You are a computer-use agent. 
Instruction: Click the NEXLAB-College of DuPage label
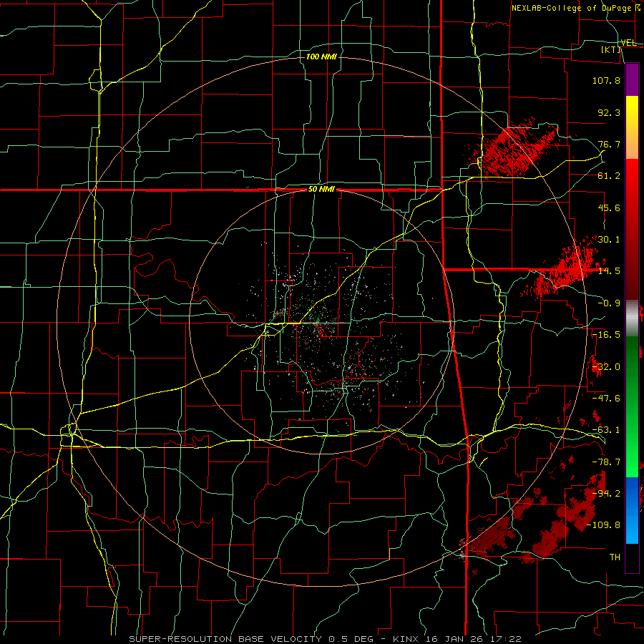click(x=575, y=8)
